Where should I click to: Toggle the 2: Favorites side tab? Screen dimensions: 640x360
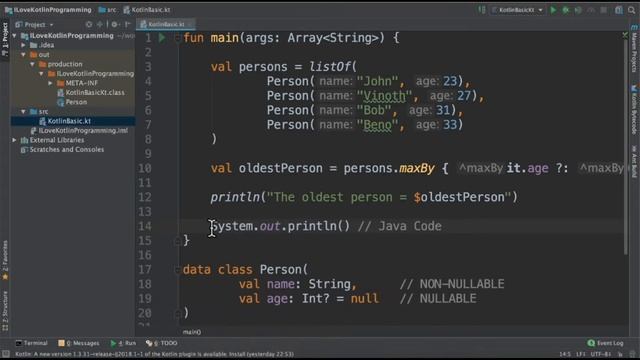pyautogui.click(x=5, y=260)
